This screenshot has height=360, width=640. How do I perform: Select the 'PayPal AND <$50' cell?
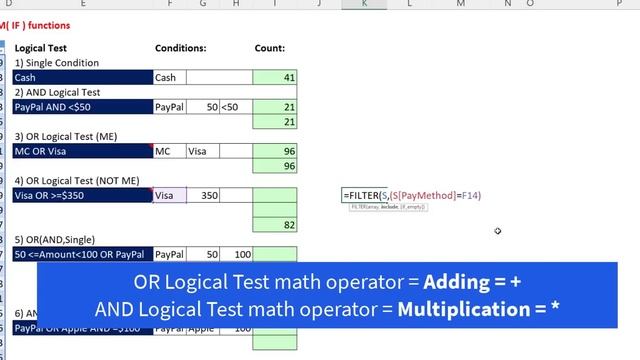coord(83,107)
